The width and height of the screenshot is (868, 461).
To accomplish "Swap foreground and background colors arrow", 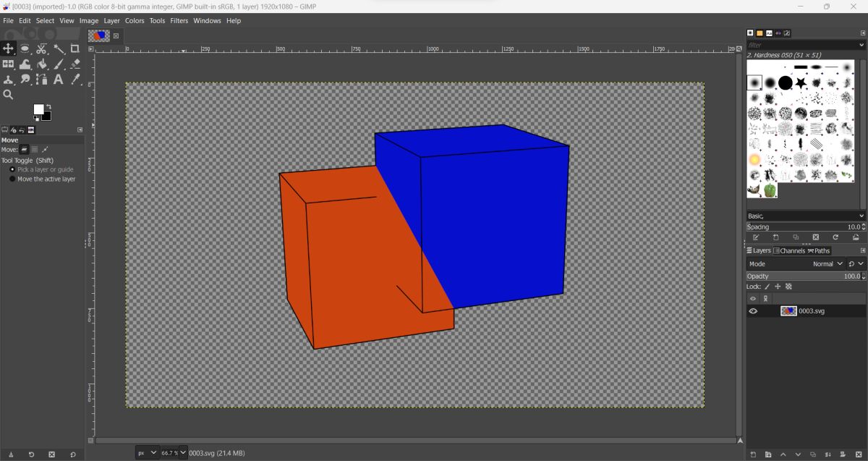I will pos(48,107).
